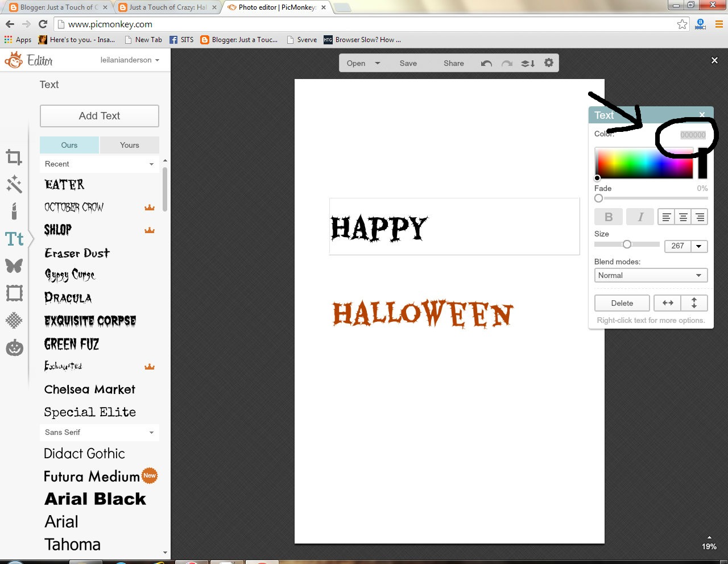Click the Add Text button
The height and width of the screenshot is (564, 728).
click(x=100, y=116)
